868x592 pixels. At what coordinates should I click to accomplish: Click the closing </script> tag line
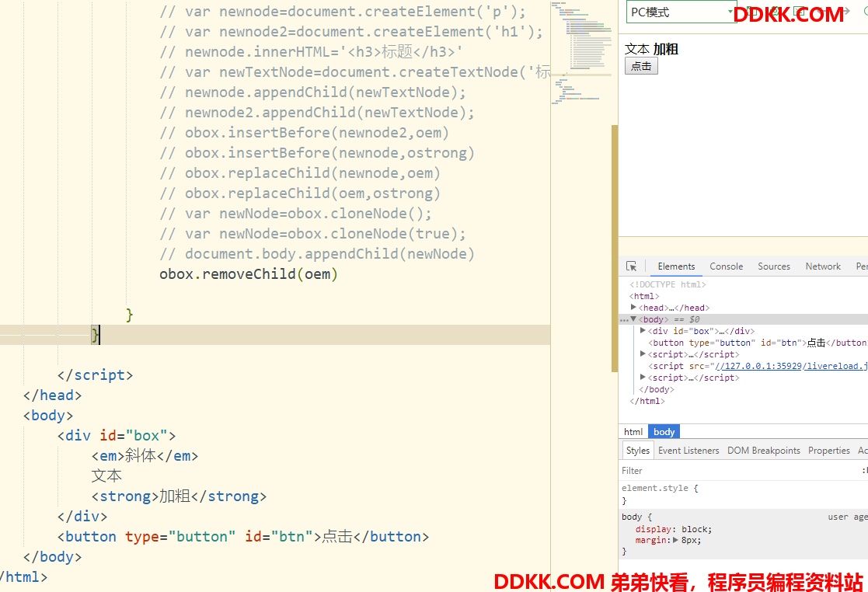pos(96,375)
